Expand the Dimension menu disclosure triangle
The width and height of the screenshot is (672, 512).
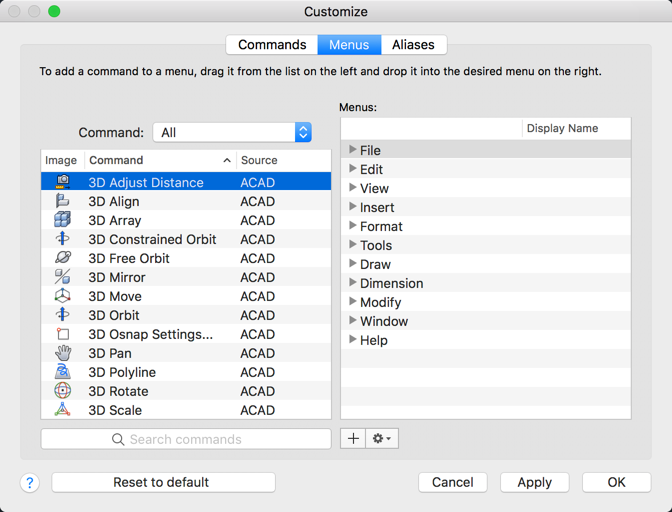point(352,283)
